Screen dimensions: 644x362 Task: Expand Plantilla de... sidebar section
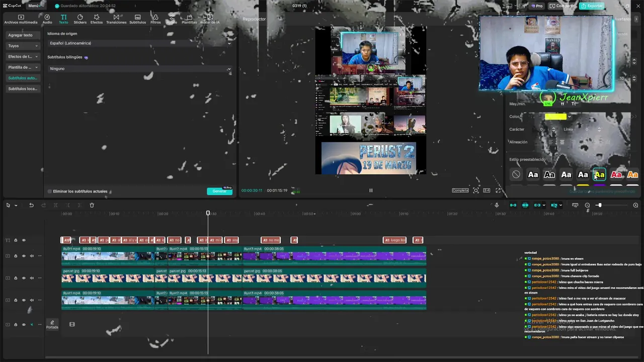[22, 67]
